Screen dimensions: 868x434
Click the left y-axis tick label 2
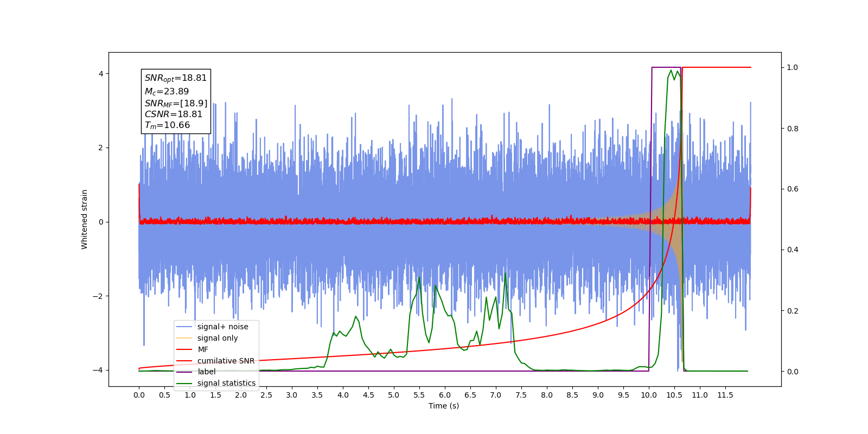(100, 148)
